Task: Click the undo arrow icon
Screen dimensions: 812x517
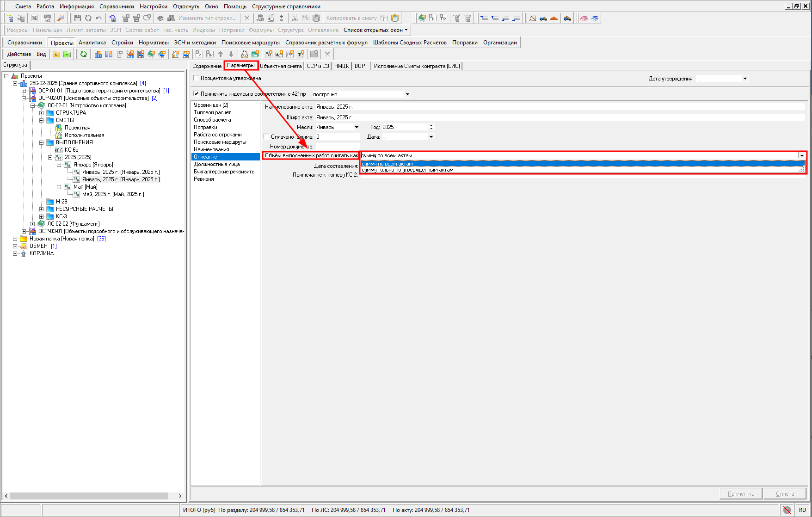Action: pyautogui.click(x=99, y=18)
